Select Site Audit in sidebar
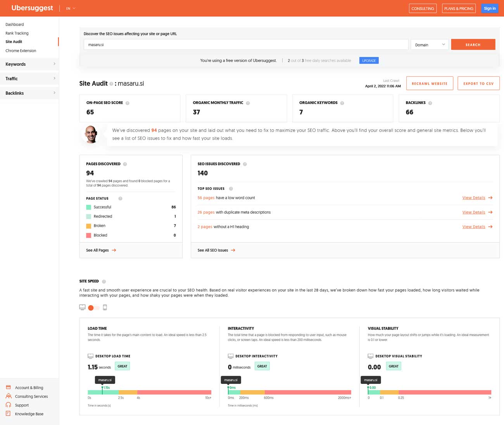Image resolution: width=504 pixels, height=425 pixels. [x=14, y=42]
